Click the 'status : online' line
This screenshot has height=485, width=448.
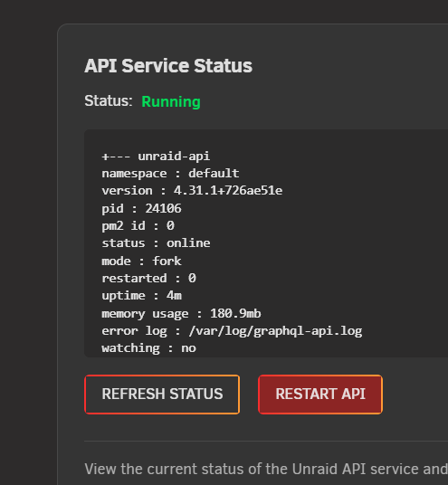coord(156,243)
